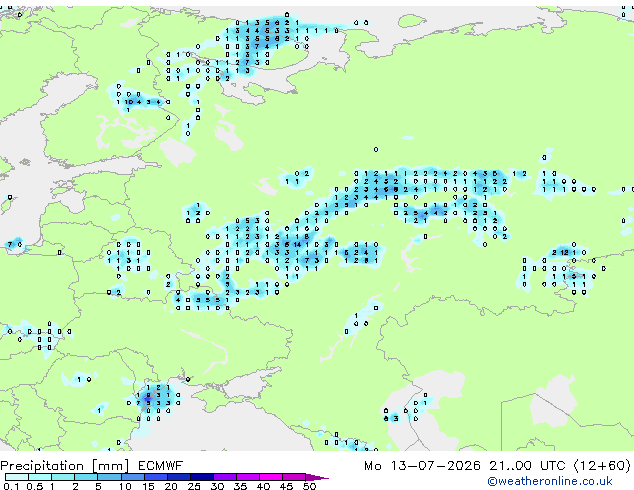634x490 pixels.
Task: Click the '20' legend scale label
Action: coord(171,486)
